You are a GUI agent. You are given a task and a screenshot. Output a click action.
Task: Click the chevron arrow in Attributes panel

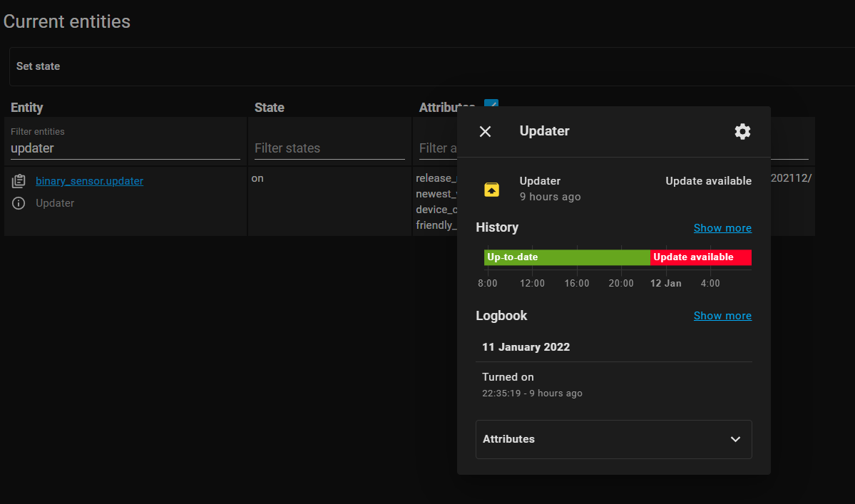click(x=735, y=439)
